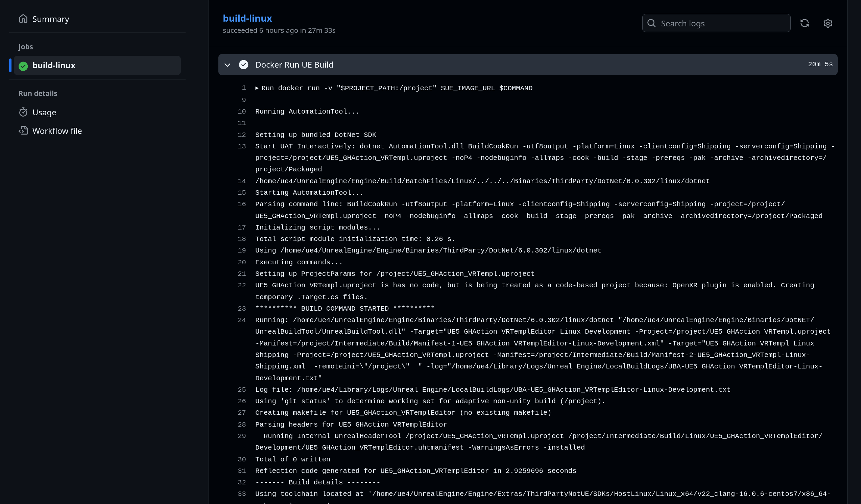Viewport: 861px width, 504px height.
Task: Click the Usage stopwatch icon
Action: point(23,112)
